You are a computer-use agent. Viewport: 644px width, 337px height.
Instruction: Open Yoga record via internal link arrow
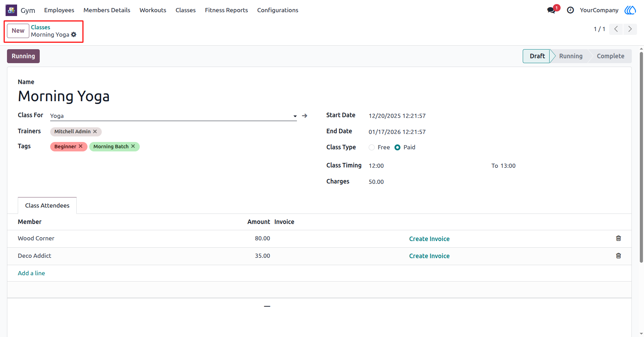tap(305, 116)
